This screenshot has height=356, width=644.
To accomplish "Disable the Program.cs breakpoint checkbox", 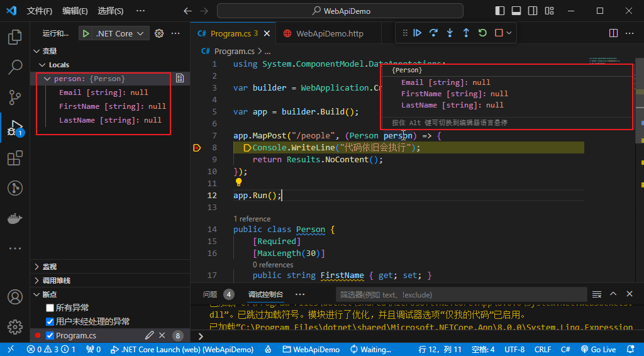I will coord(50,336).
